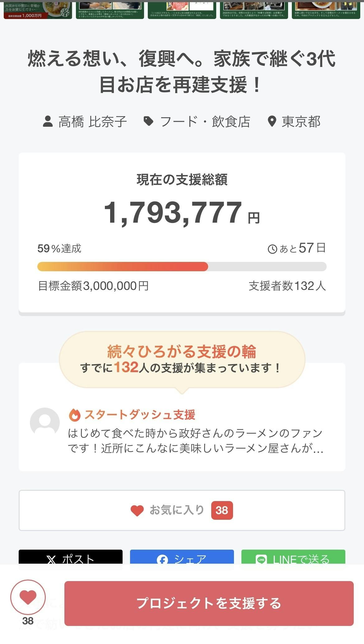364x644 pixels.
Task: Open the フード・飲食店 category link
Action: (205, 122)
